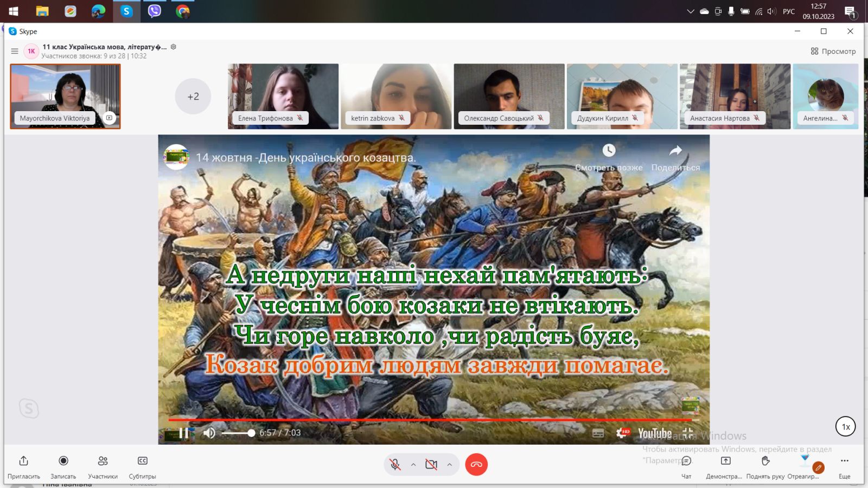
Task: Click the YouTube volume speaker icon
Action: click(209, 433)
